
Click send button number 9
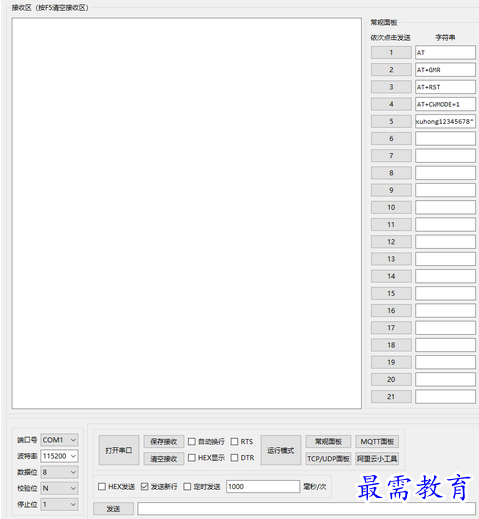[391, 190]
